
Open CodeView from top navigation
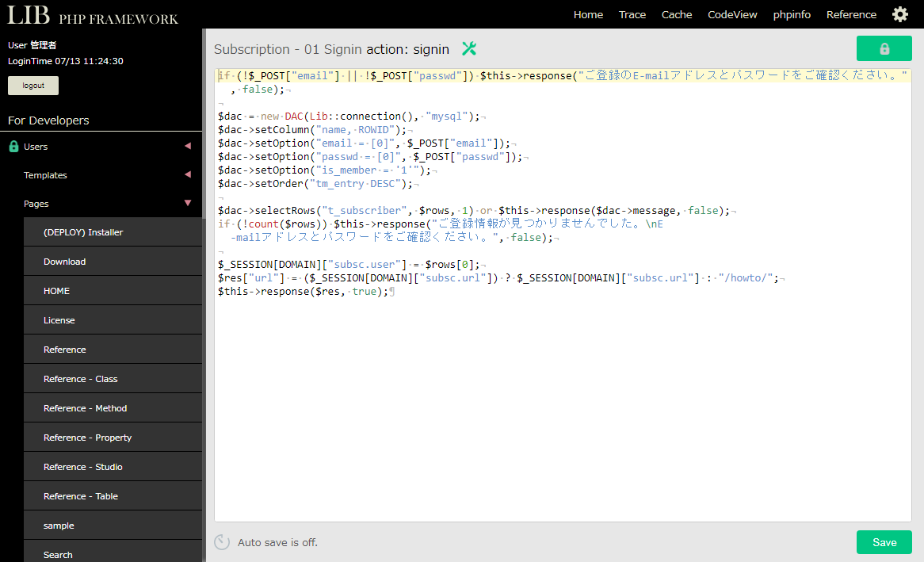point(732,14)
